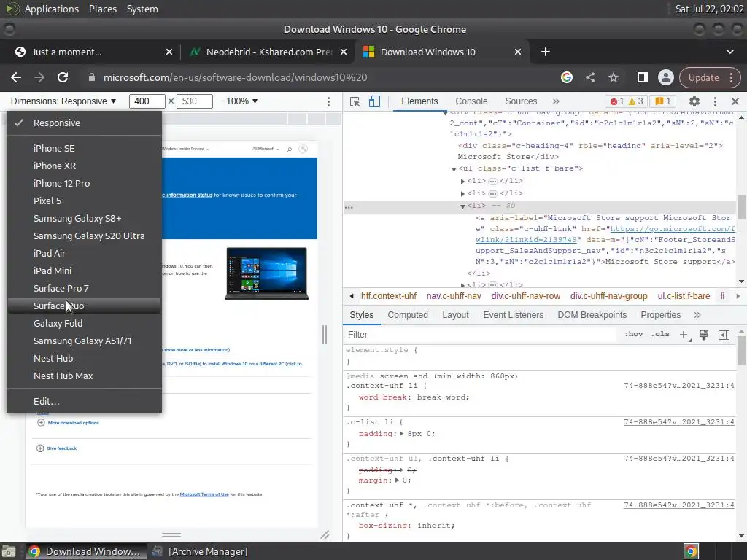747x560 pixels.
Task: Toggle Chrome side panel icon
Action: [642, 77]
